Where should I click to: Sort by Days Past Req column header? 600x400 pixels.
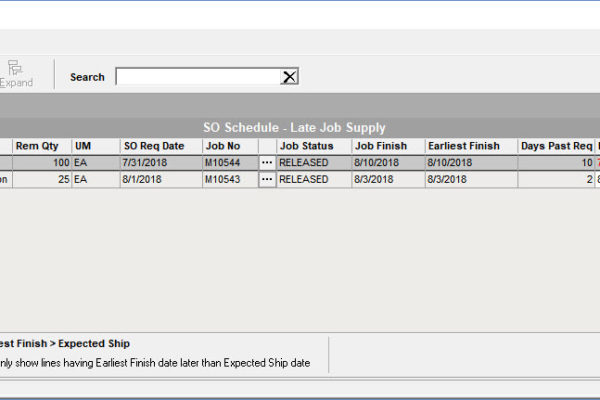(556, 146)
